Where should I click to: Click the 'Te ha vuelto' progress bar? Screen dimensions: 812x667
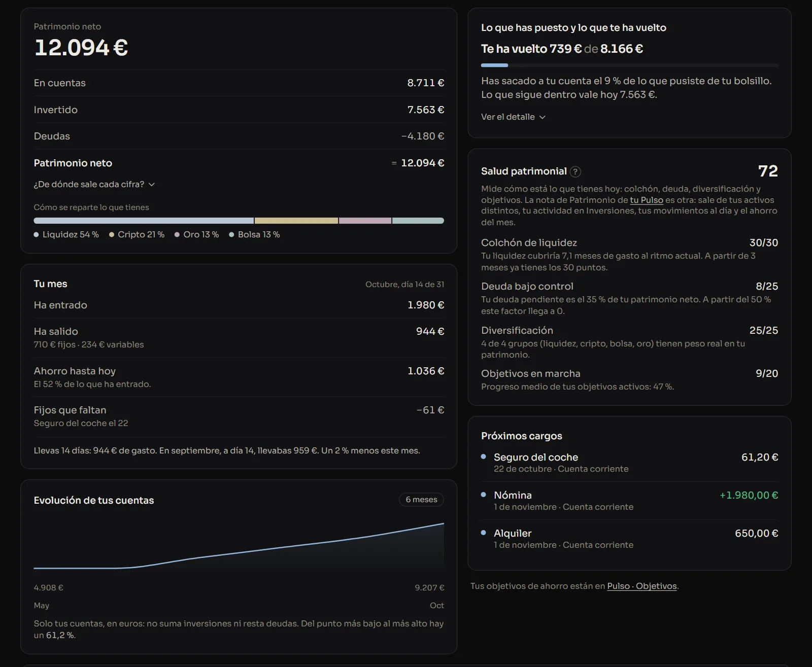tap(629, 65)
